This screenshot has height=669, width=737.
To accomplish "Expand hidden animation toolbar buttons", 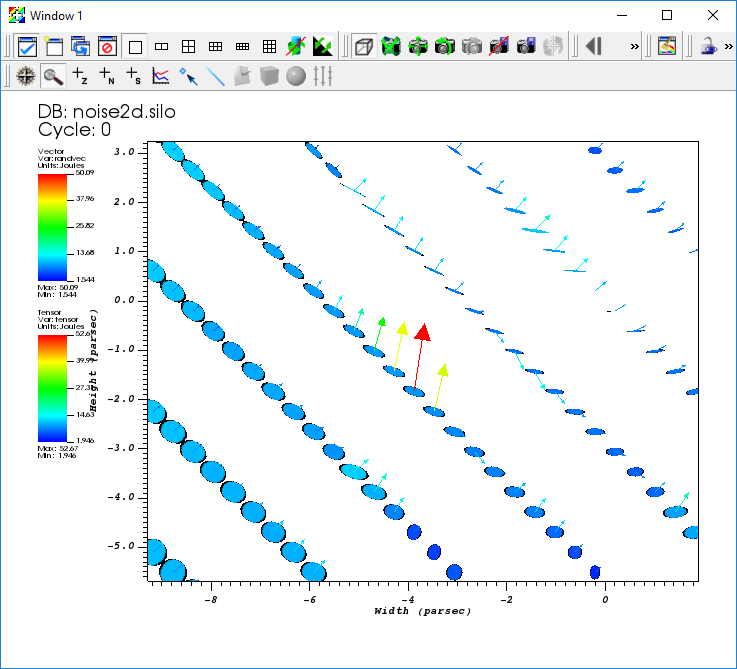I will coord(635,47).
